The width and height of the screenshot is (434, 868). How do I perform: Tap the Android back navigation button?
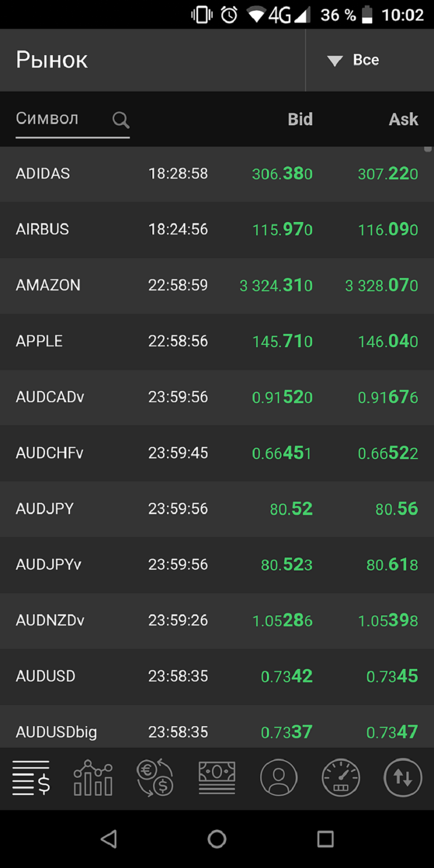pos(108,839)
